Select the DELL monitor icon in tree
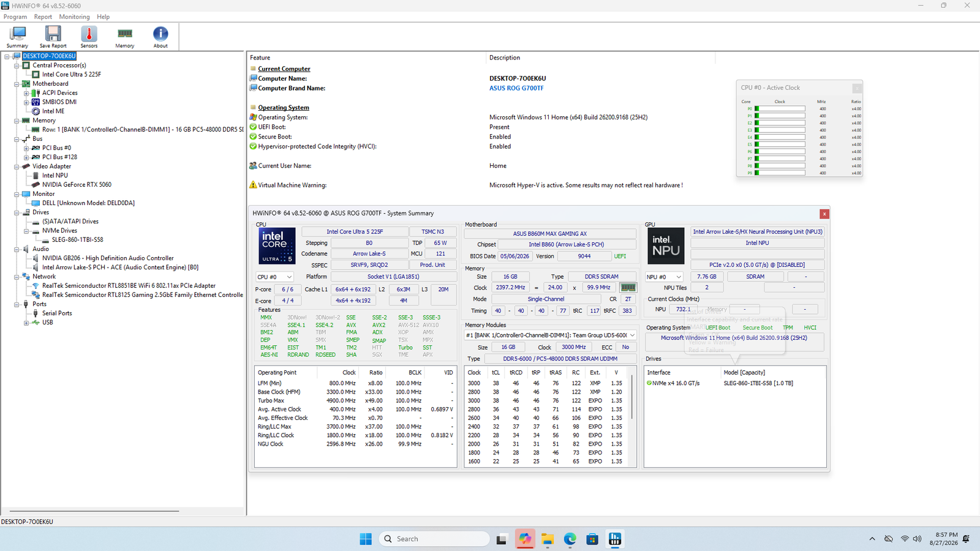This screenshot has width=980, height=551. [x=36, y=203]
